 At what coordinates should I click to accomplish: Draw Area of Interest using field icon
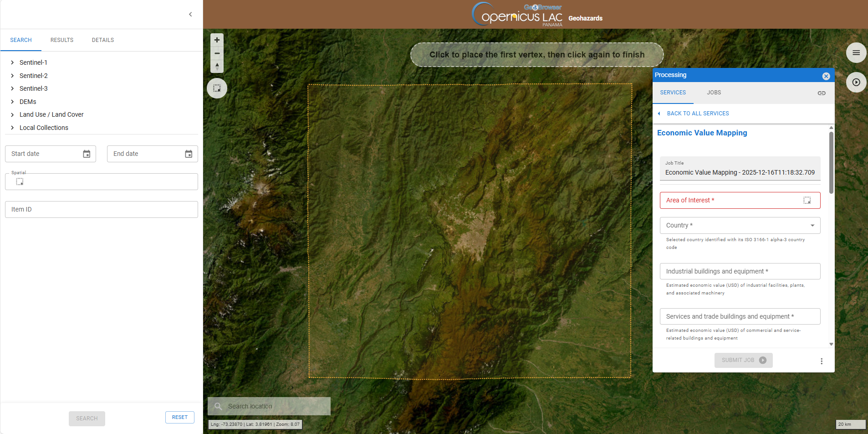(x=807, y=201)
